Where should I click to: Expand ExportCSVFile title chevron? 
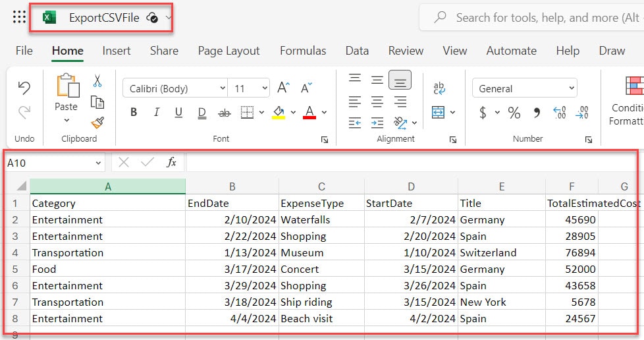point(169,18)
